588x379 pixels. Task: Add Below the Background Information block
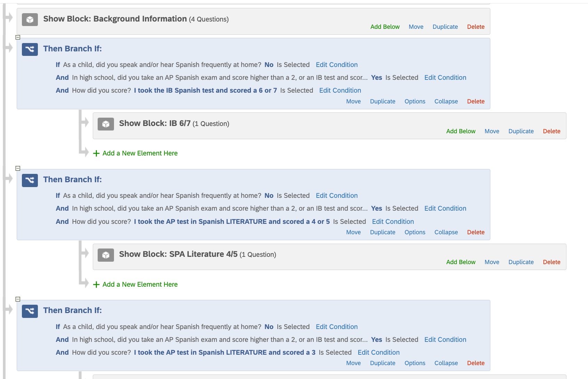[x=385, y=27]
